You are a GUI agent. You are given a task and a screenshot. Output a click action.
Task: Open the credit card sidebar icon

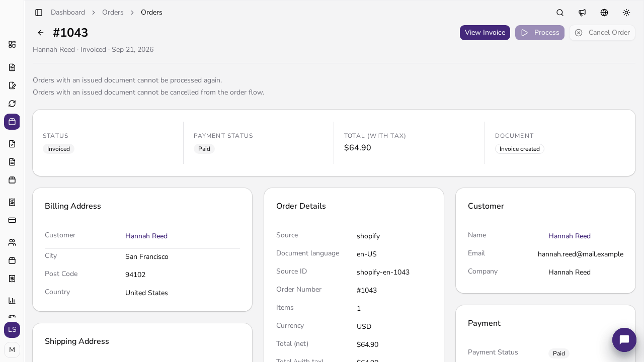click(x=12, y=220)
